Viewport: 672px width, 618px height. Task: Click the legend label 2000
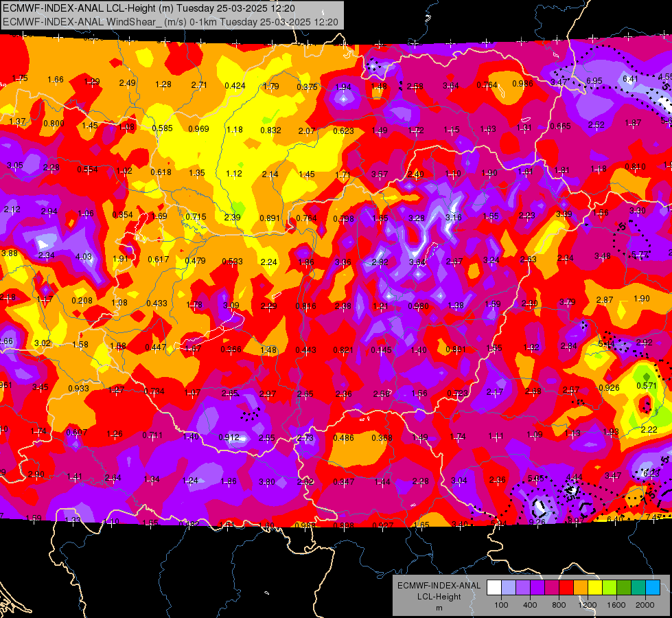point(645,605)
